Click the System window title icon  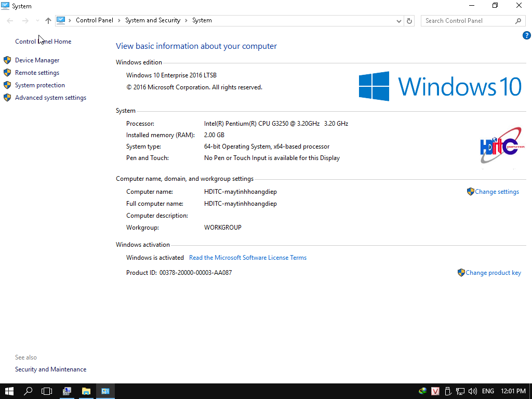pyautogui.click(x=5, y=6)
